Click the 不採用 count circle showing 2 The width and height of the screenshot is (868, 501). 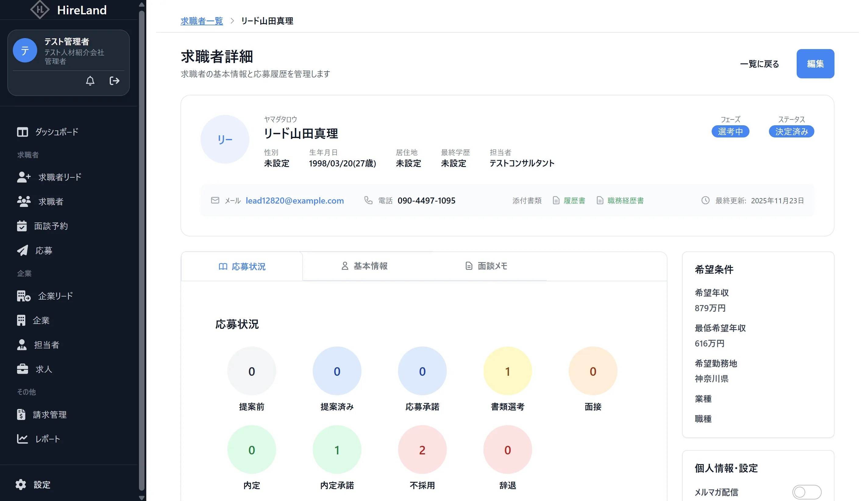pyautogui.click(x=422, y=449)
